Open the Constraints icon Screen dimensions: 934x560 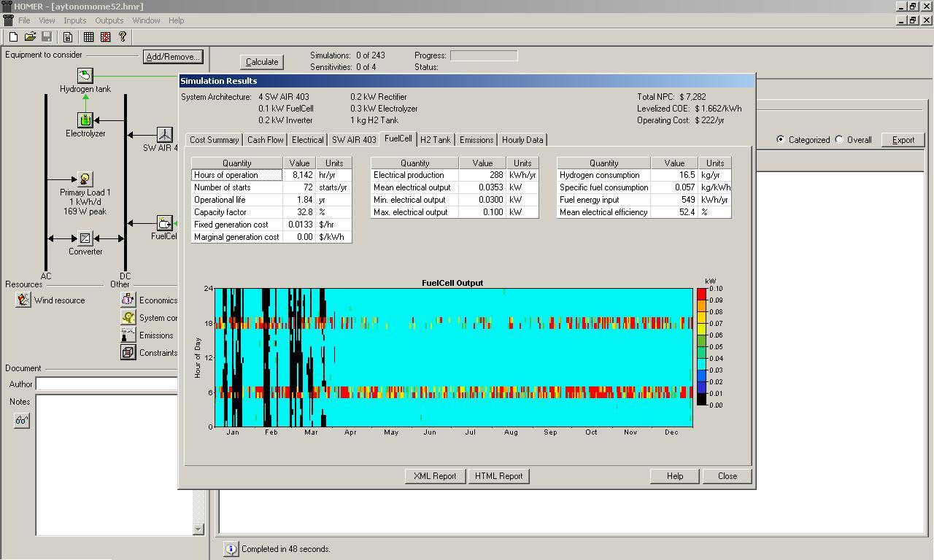tap(128, 352)
